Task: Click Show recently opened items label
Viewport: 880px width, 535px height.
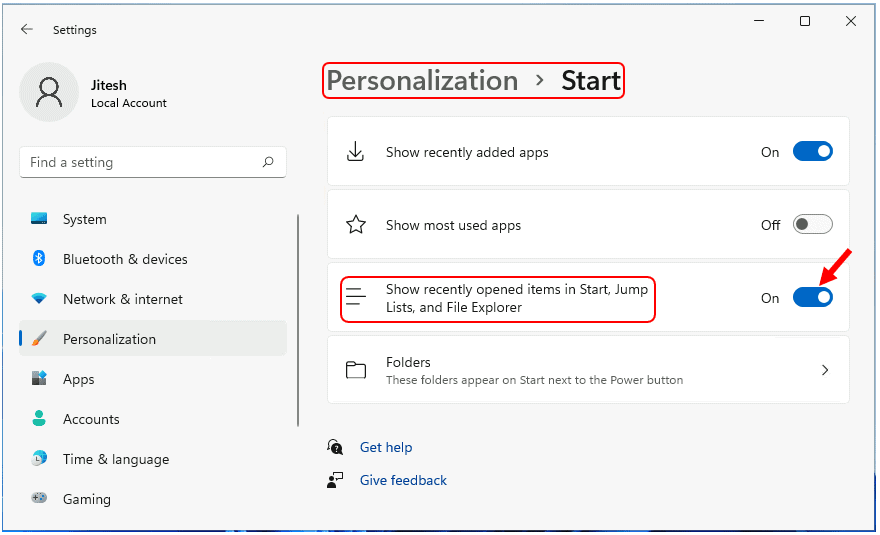Action: click(x=516, y=298)
